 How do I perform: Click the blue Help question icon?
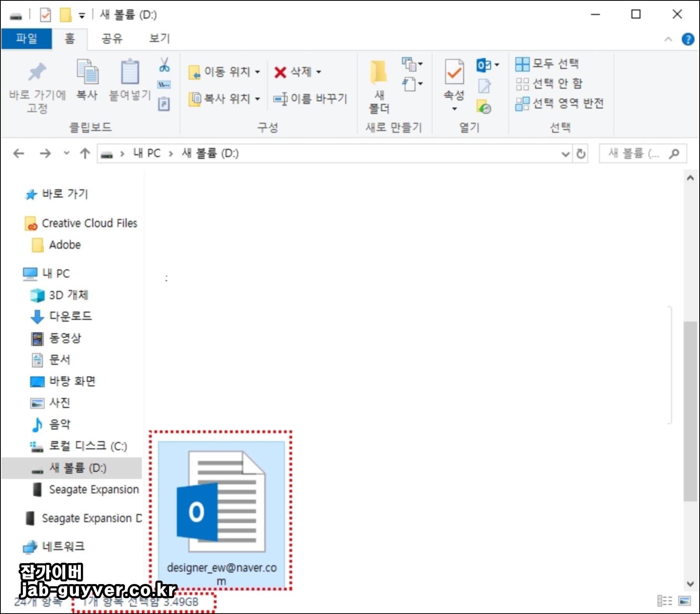click(x=688, y=39)
